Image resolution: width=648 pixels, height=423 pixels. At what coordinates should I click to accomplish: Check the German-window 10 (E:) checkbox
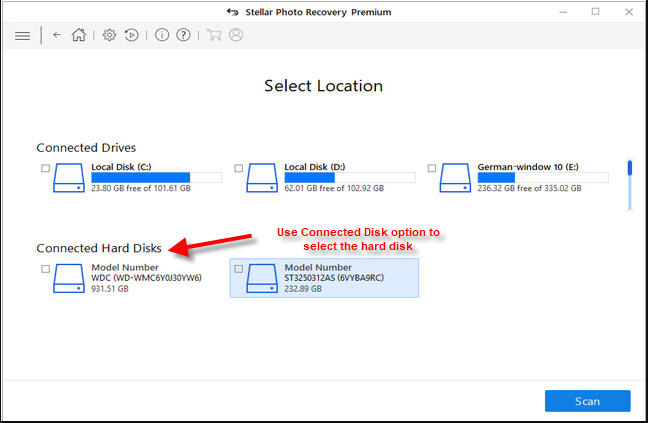432,168
